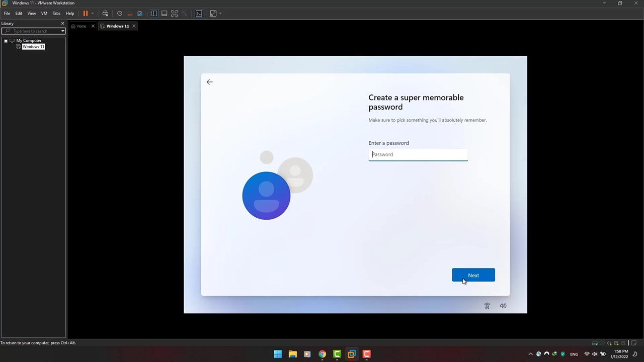Open the VM menu
This screenshot has height=362, width=644.
(44, 14)
